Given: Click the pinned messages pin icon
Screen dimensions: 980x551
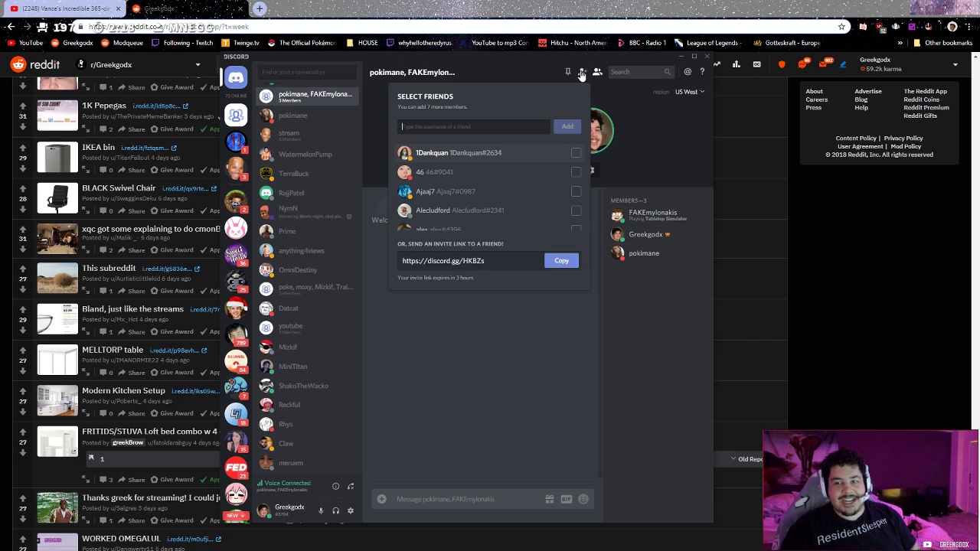Looking at the screenshot, I should point(567,72).
